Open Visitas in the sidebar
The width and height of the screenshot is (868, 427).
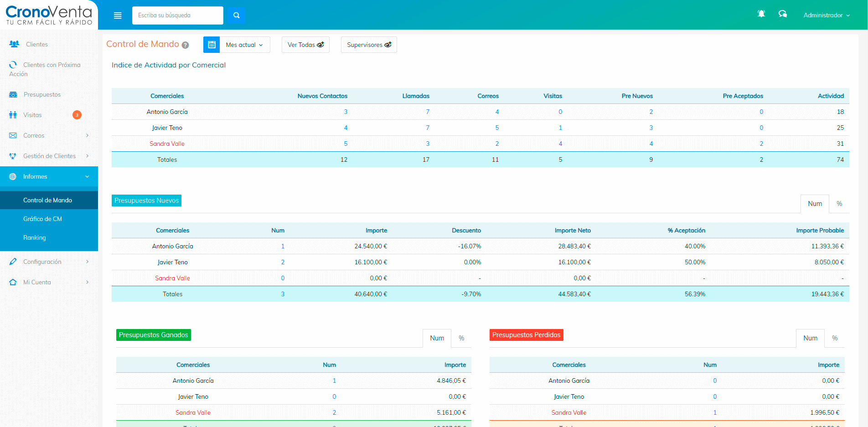tap(49, 115)
